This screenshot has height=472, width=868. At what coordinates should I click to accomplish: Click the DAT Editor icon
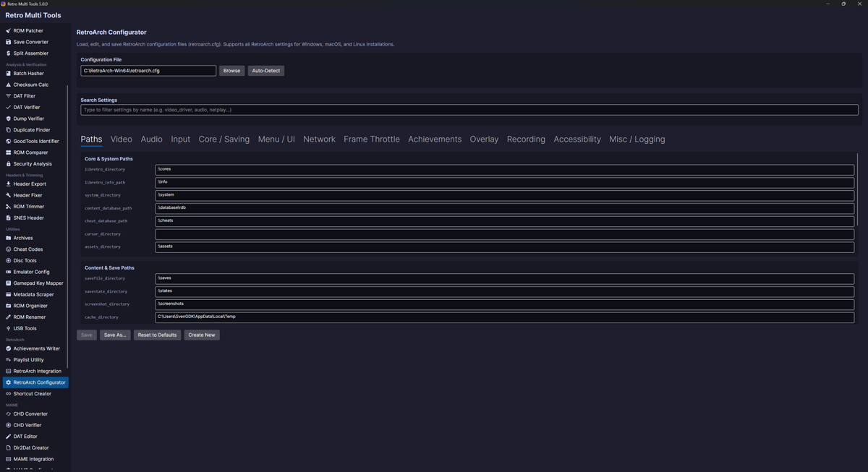click(x=9, y=437)
